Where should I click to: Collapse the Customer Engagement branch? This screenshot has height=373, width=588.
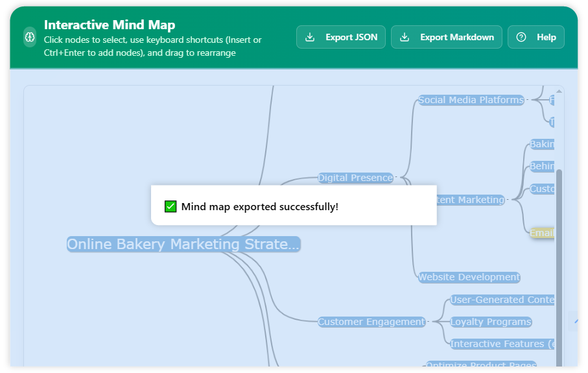click(x=429, y=322)
